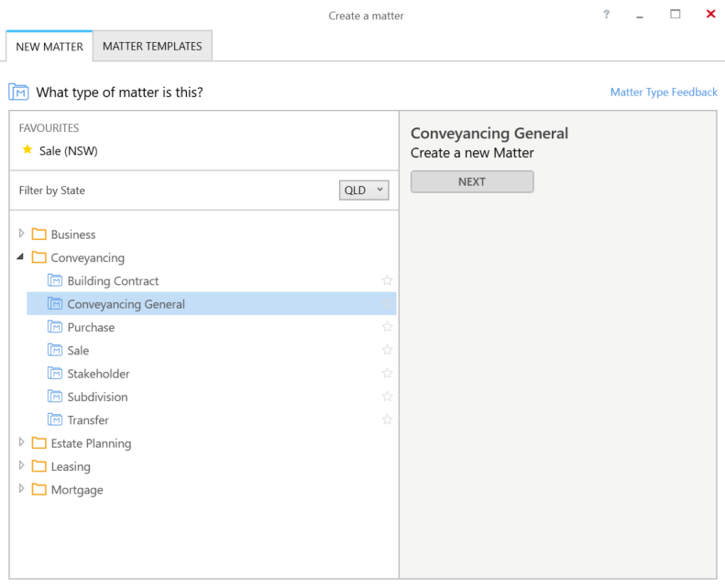Click the yellow star beside Sale (NSW)
Screen dimensions: 725x588
point(27,149)
